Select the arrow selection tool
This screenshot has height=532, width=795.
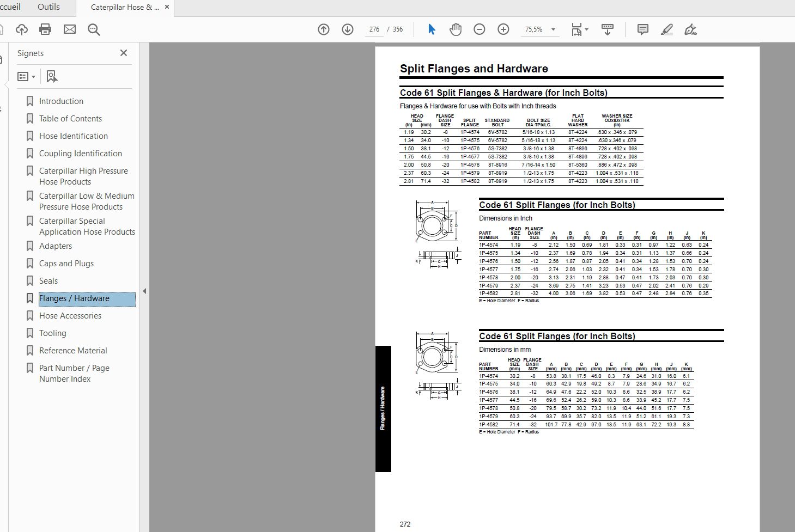tap(432, 29)
